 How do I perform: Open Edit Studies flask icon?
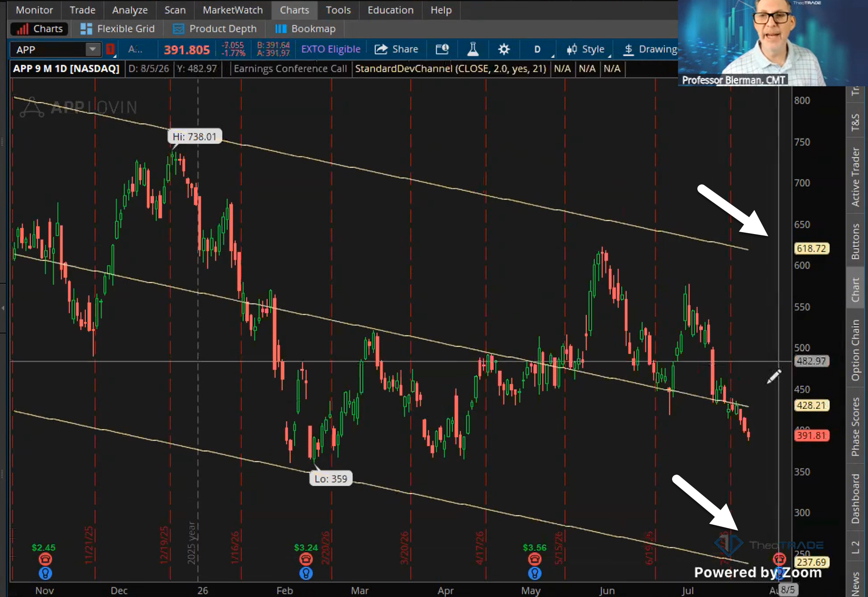pos(473,49)
